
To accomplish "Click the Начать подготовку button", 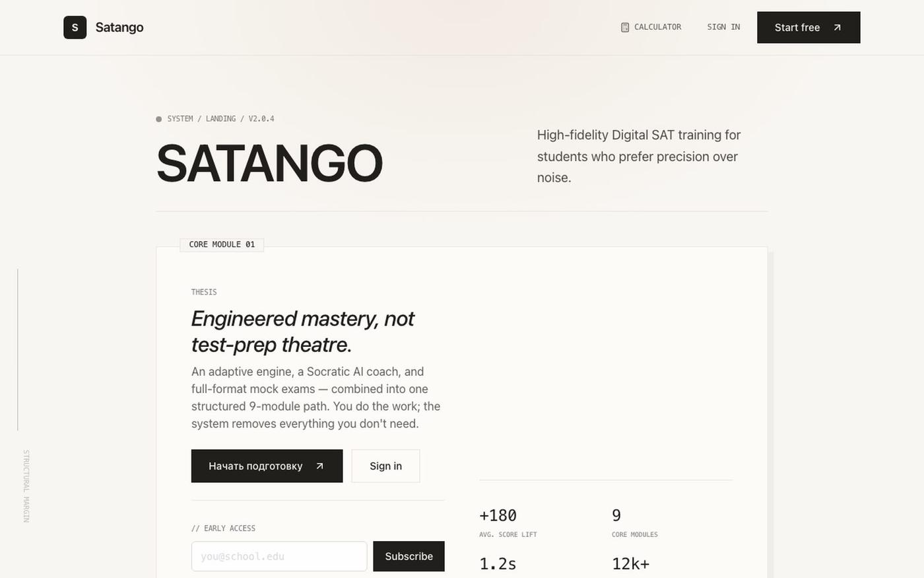I will [267, 466].
